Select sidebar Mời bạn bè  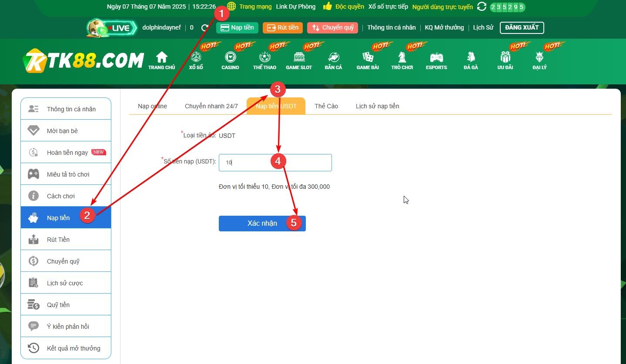pos(66,131)
